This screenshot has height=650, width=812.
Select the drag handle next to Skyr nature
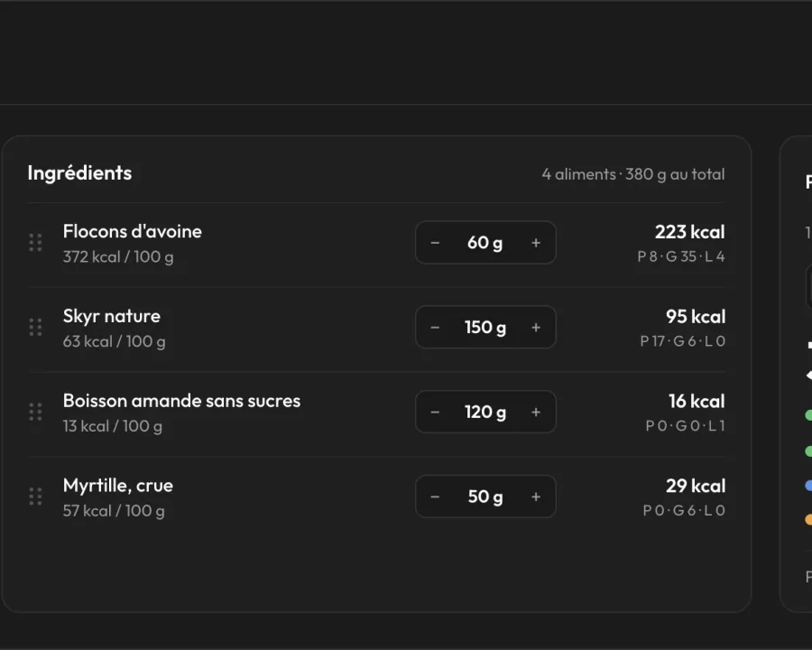pyautogui.click(x=35, y=327)
